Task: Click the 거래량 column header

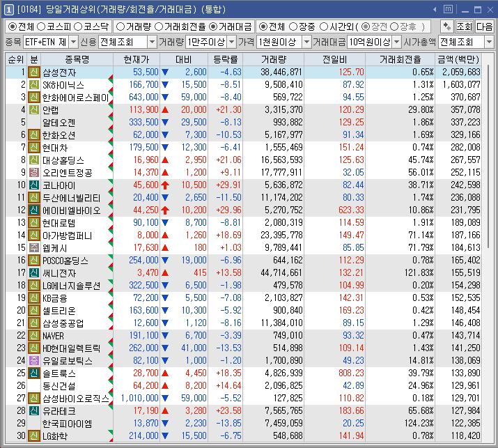Action: pos(274,59)
